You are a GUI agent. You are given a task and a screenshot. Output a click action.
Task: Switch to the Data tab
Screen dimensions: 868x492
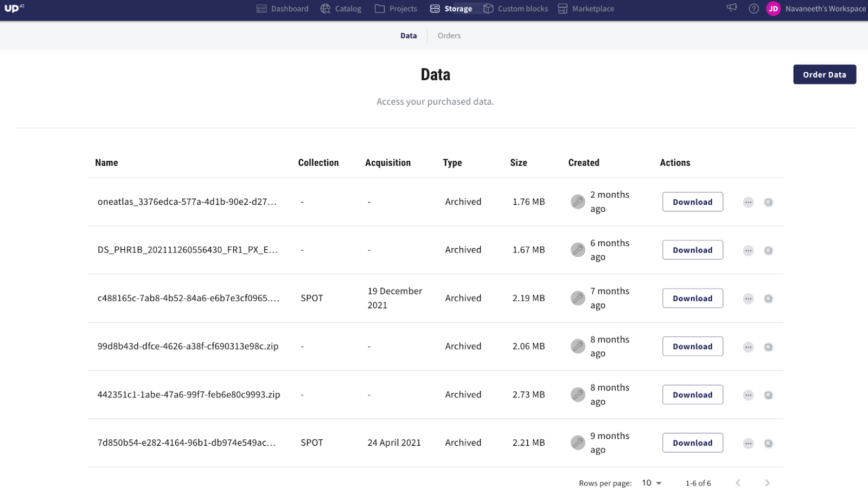409,36
